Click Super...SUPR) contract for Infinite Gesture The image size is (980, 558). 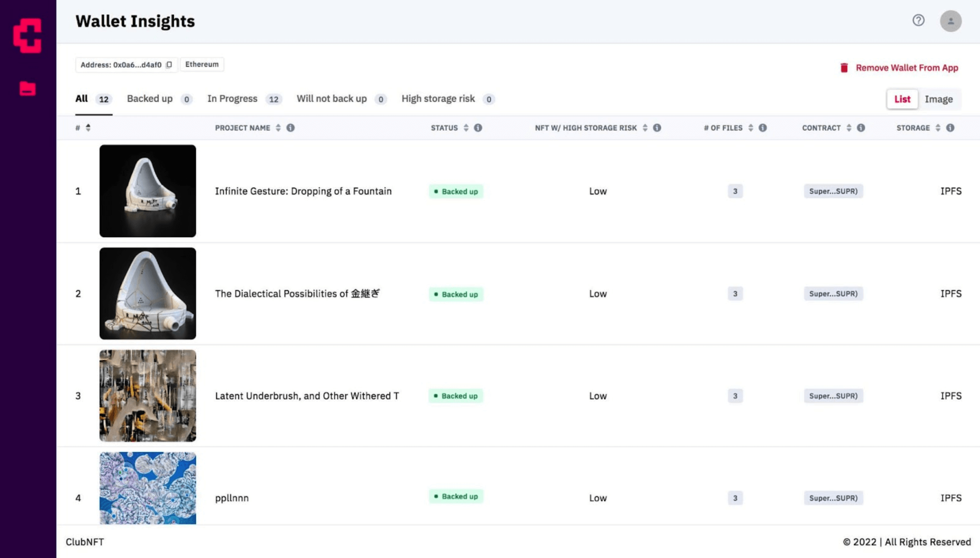(x=833, y=191)
